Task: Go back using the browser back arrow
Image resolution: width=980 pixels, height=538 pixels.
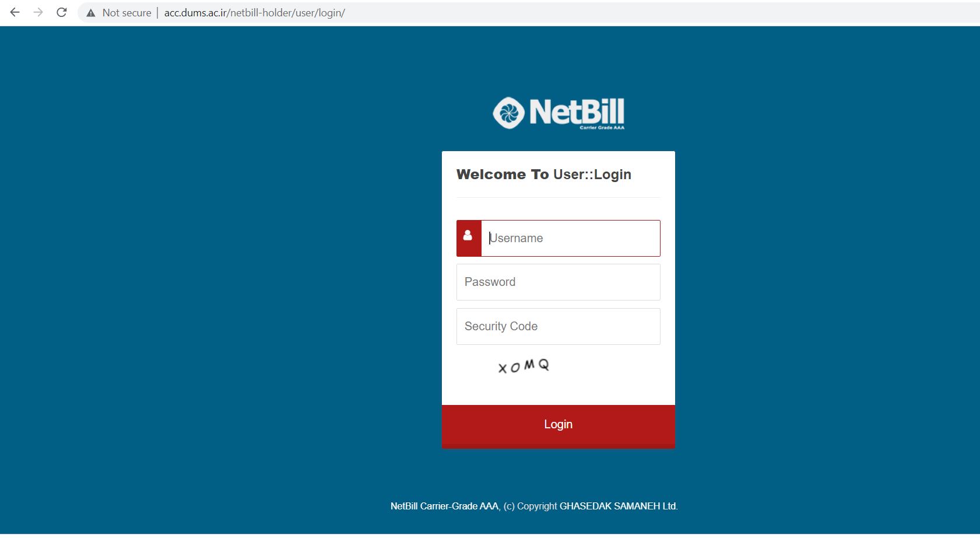Action: point(15,12)
